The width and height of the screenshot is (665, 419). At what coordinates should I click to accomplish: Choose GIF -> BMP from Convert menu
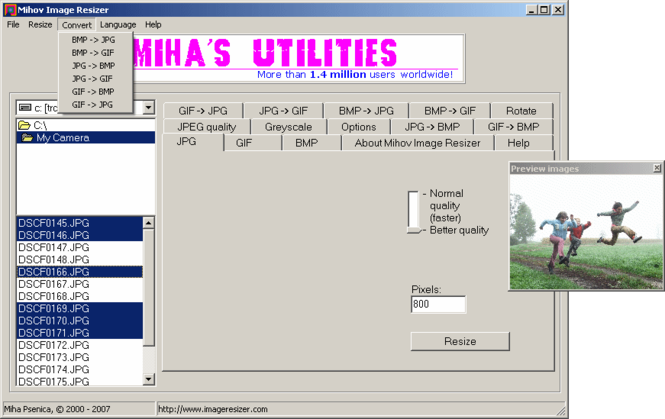(x=95, y=92)
